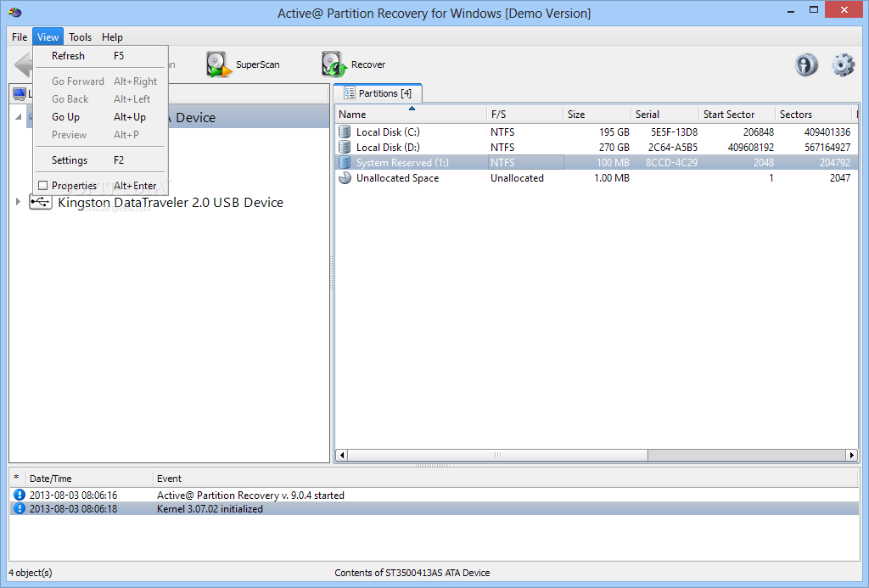The image size is (869, 588).
Task: Click the System Reserved partition icon
Action: (x=345, y=162)
